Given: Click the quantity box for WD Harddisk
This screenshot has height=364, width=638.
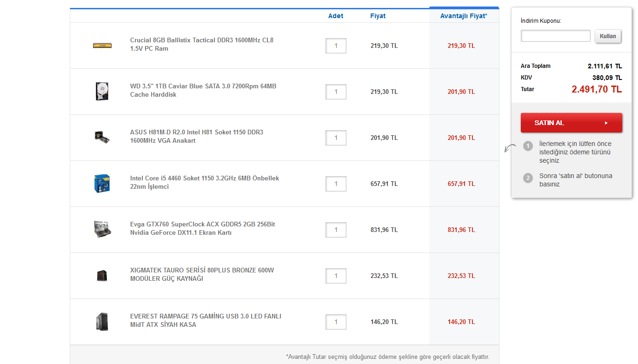Looking at the screenshot, I should 336,92.
